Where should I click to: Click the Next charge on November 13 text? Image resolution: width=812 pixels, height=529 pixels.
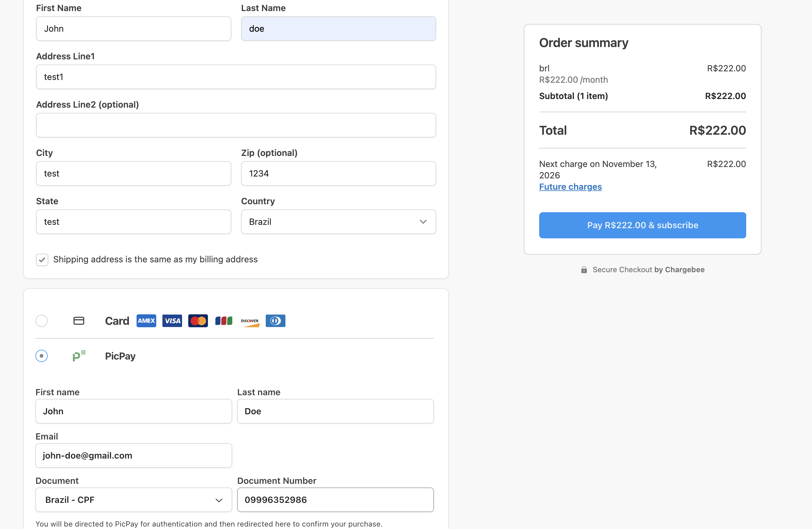tap(598, 169)
